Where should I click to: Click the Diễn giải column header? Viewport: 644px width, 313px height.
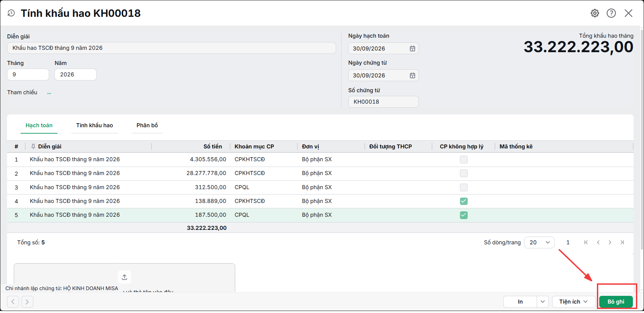(x=50, y=146)
